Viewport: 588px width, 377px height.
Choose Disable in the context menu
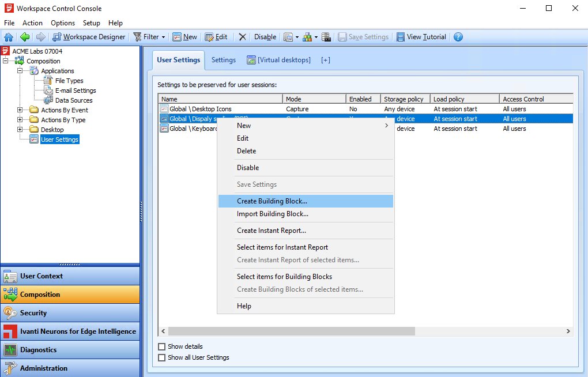point(306,168)
